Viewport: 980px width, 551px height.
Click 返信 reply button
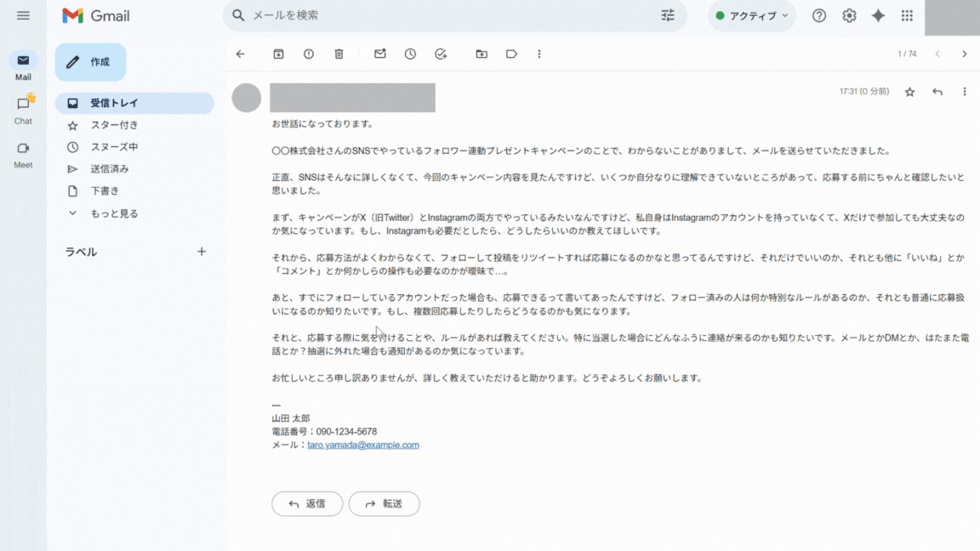pyautogui.click(x=307, y=503)
